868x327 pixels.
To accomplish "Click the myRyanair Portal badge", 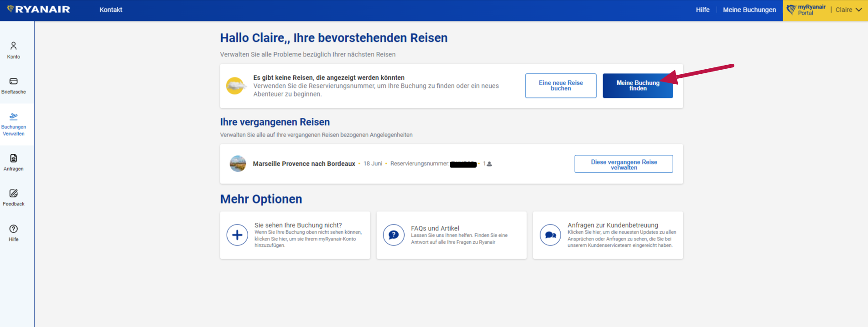I will point(806,10).
